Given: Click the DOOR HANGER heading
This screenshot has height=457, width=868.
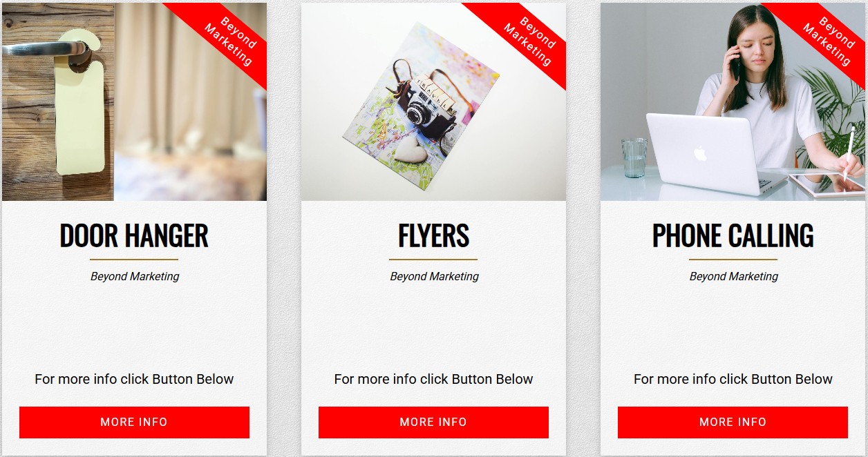Looking at the screenshot, I should point(134,235).
